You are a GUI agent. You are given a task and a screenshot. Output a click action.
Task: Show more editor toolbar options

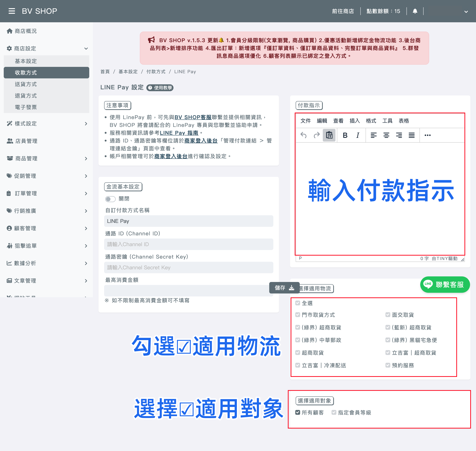click(x=428, y=135)
